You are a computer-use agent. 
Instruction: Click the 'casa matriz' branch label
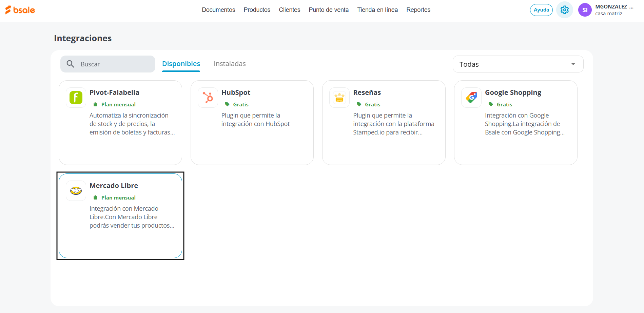pyautogui.click(x=609, y=14)
